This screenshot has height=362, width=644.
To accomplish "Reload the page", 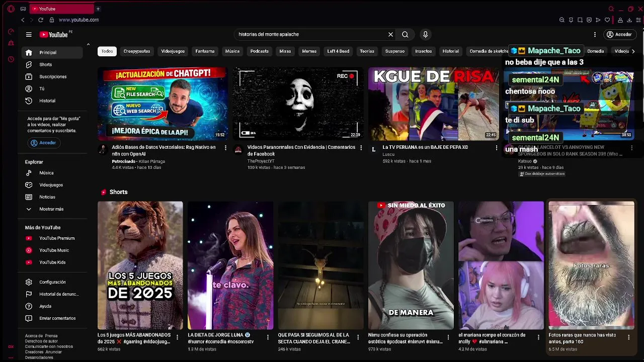I will [41, 20].
